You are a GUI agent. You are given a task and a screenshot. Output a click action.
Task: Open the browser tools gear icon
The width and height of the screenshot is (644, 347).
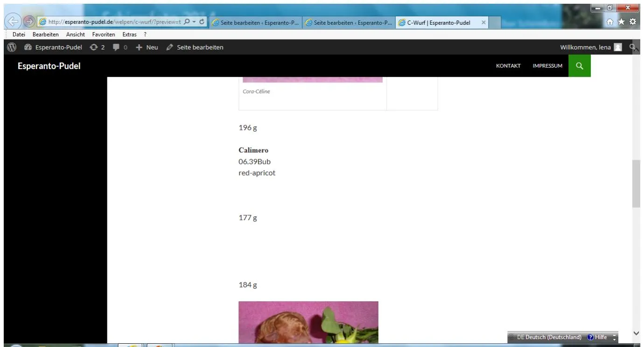pos(633,22)
